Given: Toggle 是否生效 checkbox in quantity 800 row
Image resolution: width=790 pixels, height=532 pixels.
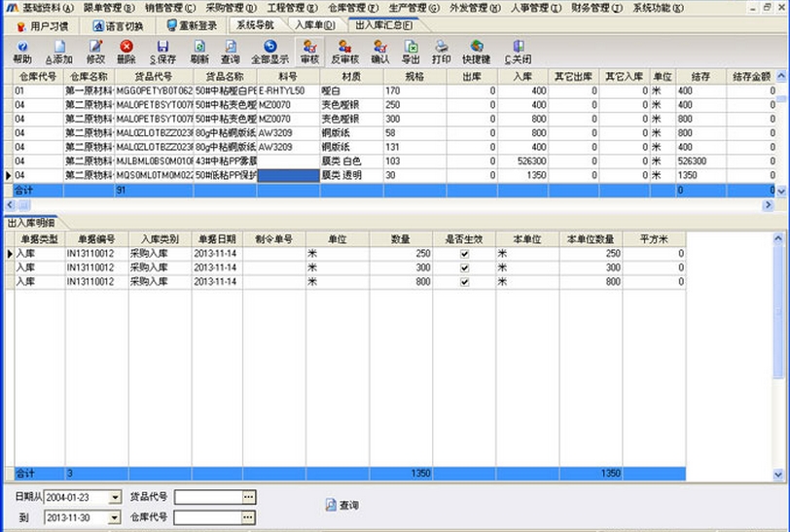Looking at the screenshot, I should click(x=464, y=282).
